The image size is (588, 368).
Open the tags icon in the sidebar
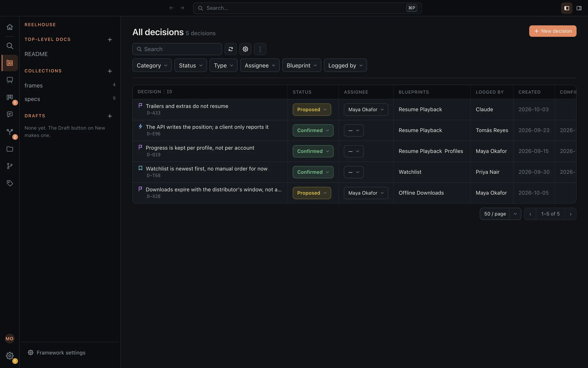(x=10, y=183)
